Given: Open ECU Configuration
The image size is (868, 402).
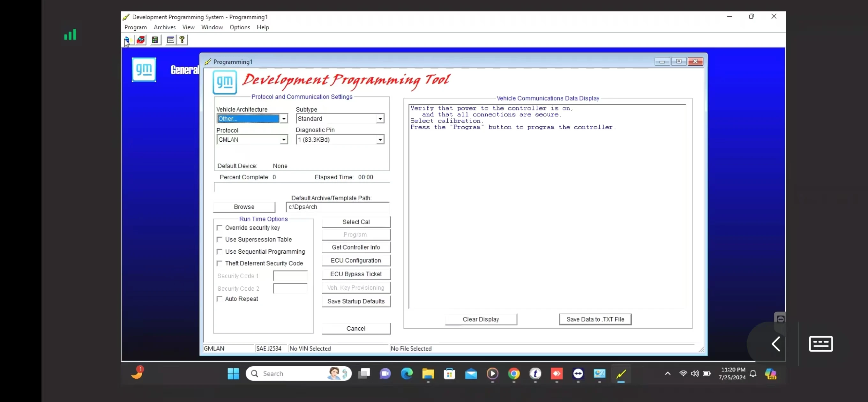Looking at the screenshot, I should click(x=356, y=260).
